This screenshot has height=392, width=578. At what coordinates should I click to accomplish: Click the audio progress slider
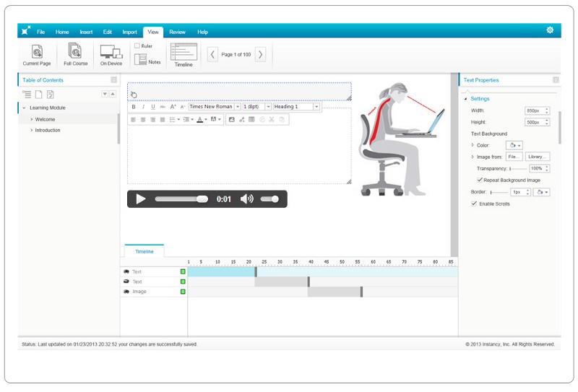181,199
